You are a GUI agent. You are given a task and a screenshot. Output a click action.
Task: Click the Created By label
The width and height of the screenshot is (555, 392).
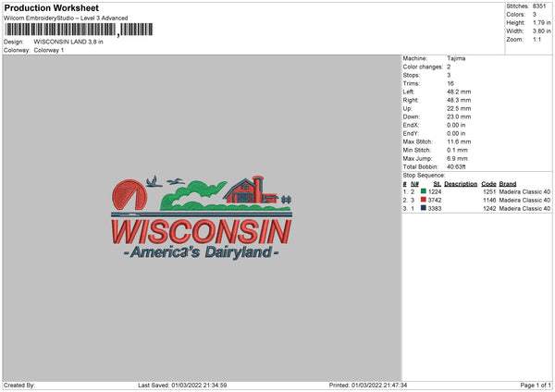[19, 385]
